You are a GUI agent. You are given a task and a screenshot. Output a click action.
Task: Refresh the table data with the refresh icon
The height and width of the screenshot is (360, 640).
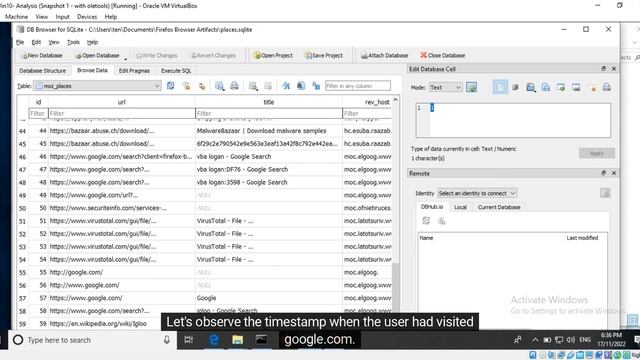tap(171, 86)
